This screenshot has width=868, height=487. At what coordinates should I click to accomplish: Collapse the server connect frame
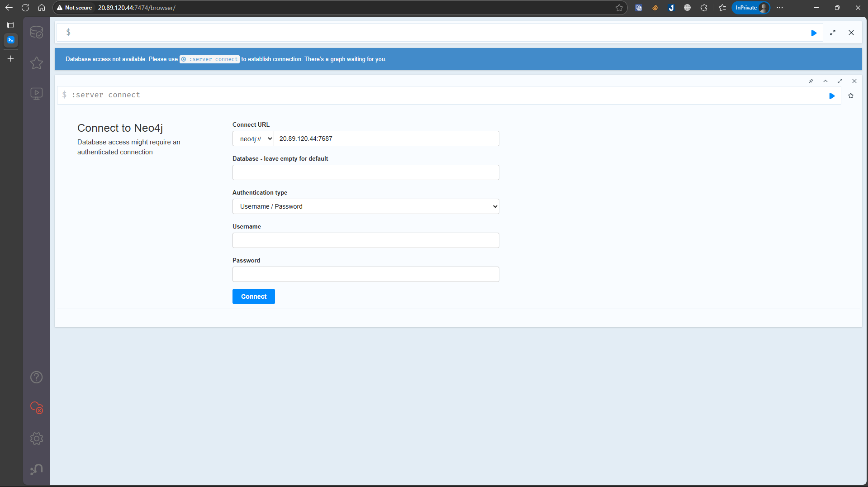[x=825, y=81]
